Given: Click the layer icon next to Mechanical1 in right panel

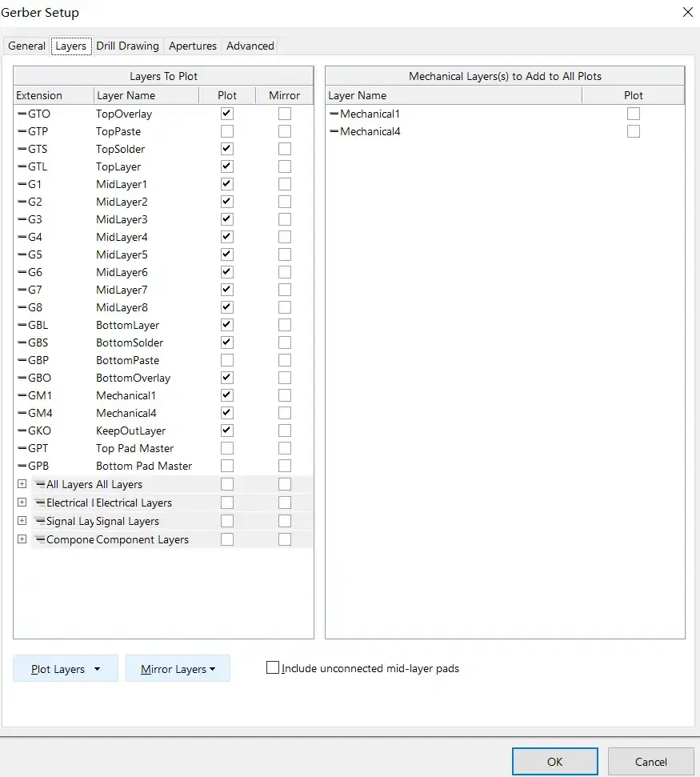Looking at the screenshot, I should click(334, 114).
